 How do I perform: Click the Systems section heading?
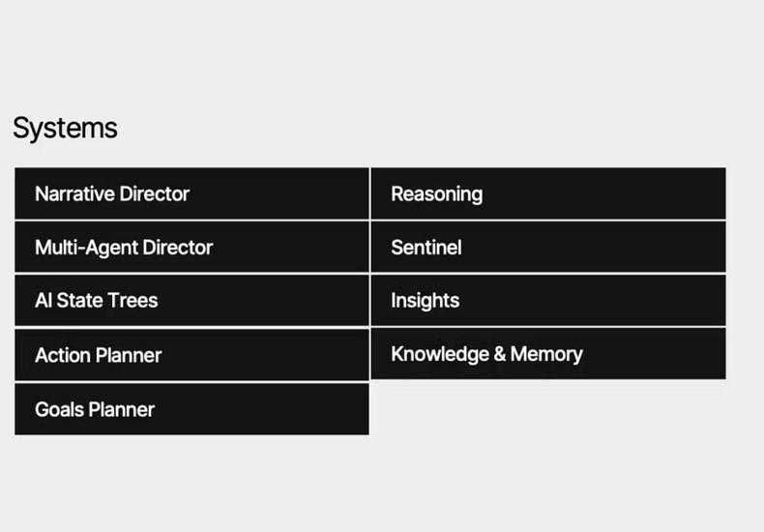click(x=65, y=129)
